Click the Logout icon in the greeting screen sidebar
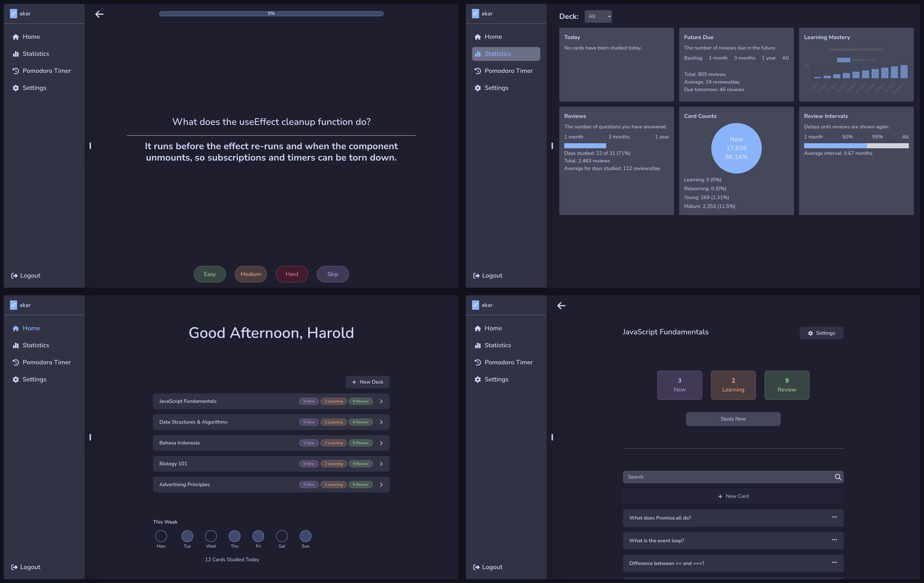This screenshot has width=924, height=583. pos(14,567)
